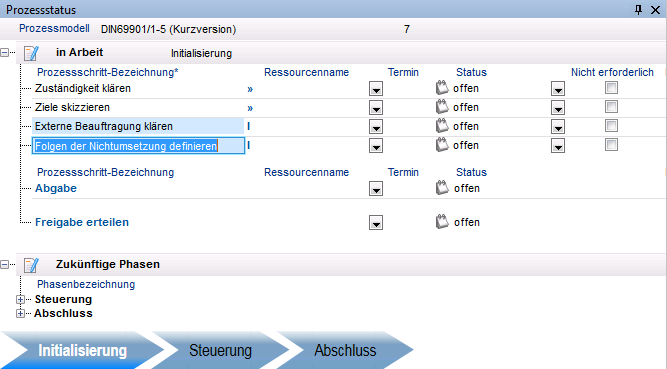667x369 pixels.
Task: Click the Zukünftige Phasen section title
Action: (108, 264)
